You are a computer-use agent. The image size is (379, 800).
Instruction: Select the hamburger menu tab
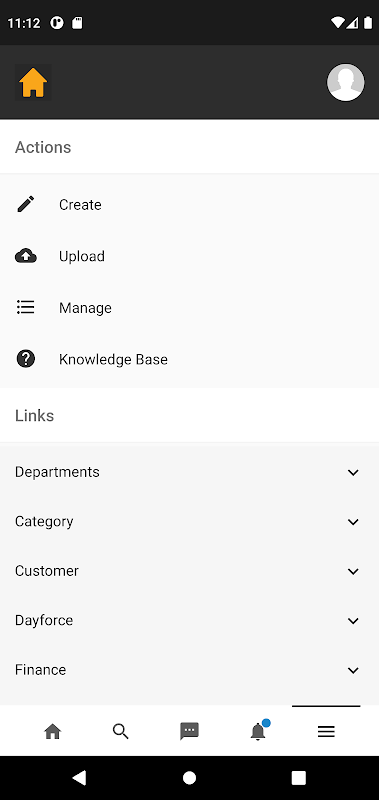coord(326,732)
